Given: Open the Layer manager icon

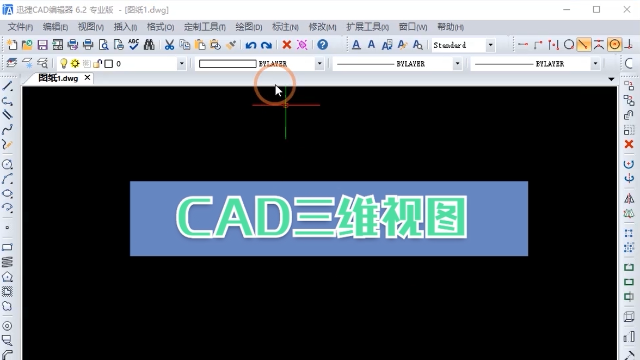Looking at the screenshot, I should (11, 63).
